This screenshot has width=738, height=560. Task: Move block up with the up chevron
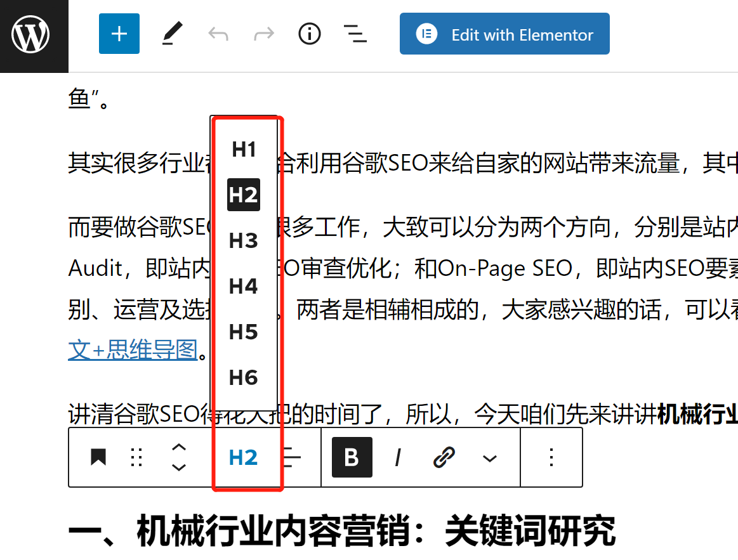pyautogui.click(x=179, y=448)
